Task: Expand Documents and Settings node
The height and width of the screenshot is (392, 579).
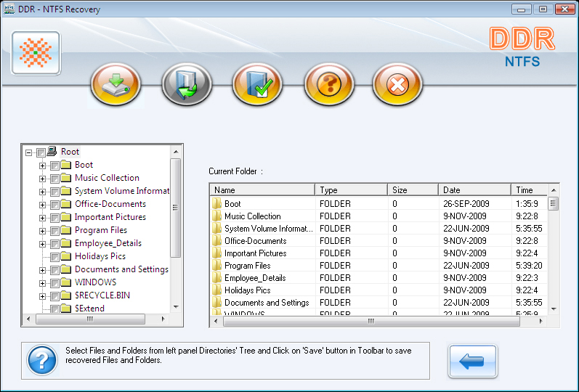Action: (x=42, y=270)
